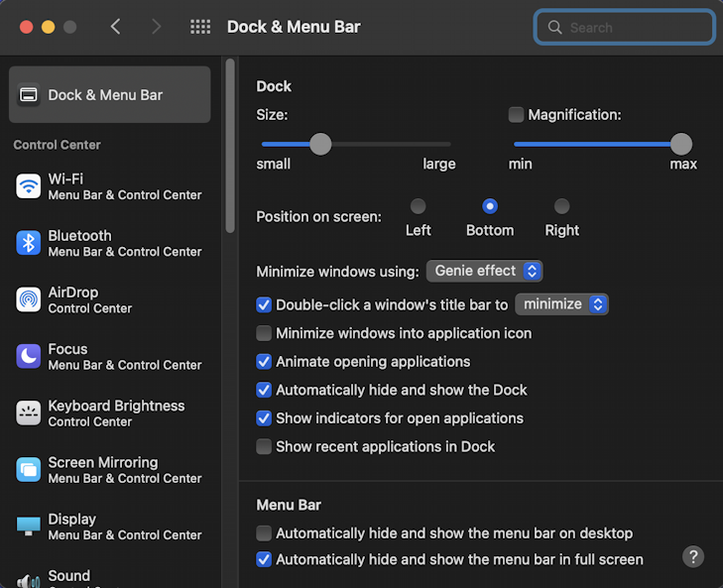This screenshot has width=723, height=588.
Task: Select Right dock position radio button
Action: 561,206
